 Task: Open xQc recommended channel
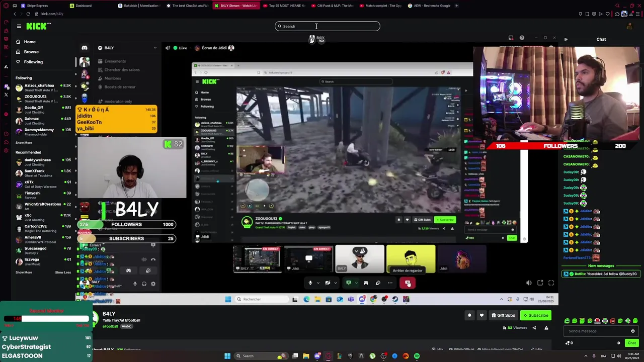43,217
